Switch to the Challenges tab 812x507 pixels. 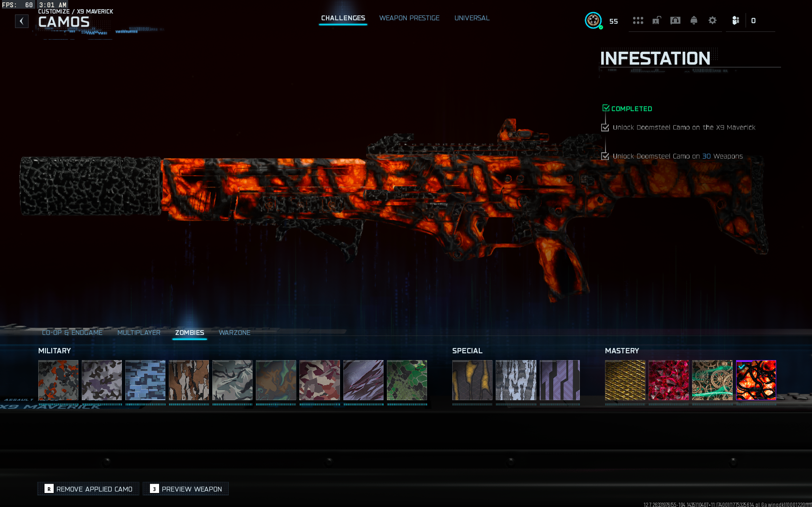click(343, 18)
